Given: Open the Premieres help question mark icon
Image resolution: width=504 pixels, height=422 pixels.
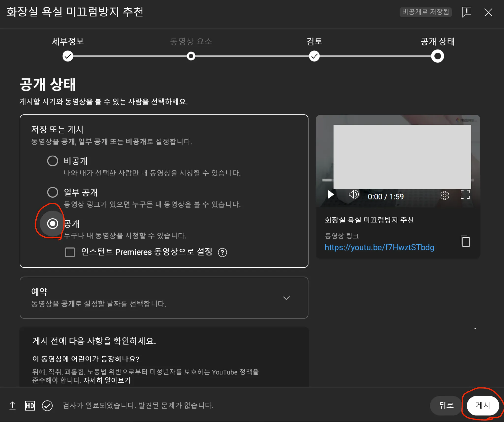Looking at the screenshot, I should point(222,252).
